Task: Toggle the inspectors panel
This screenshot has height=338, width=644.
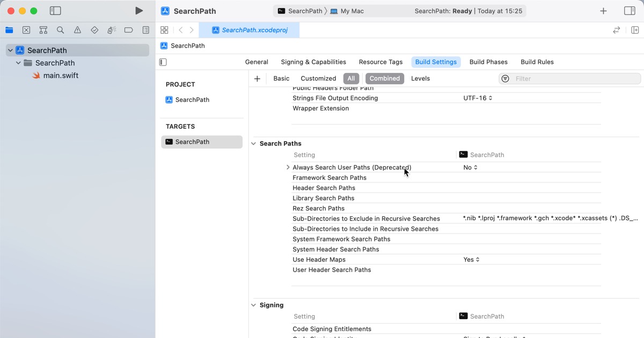Action: pyautogui.click(x=630, y=11)
